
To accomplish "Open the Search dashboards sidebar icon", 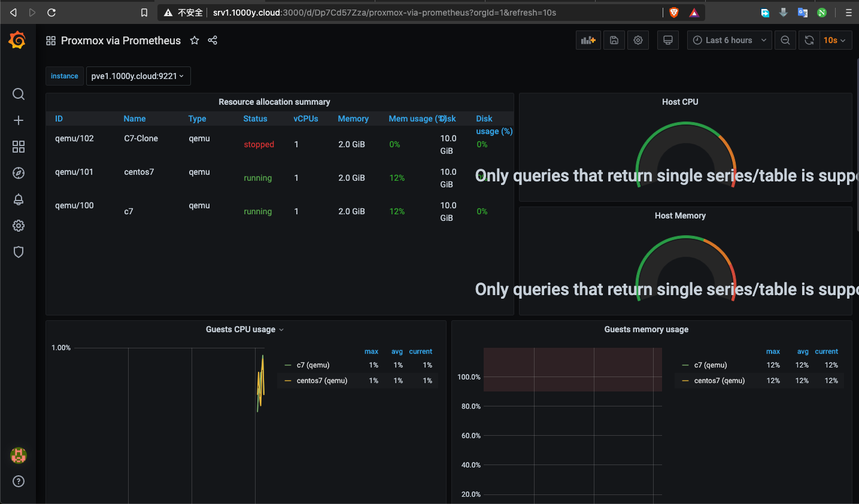I will (19, 94).
